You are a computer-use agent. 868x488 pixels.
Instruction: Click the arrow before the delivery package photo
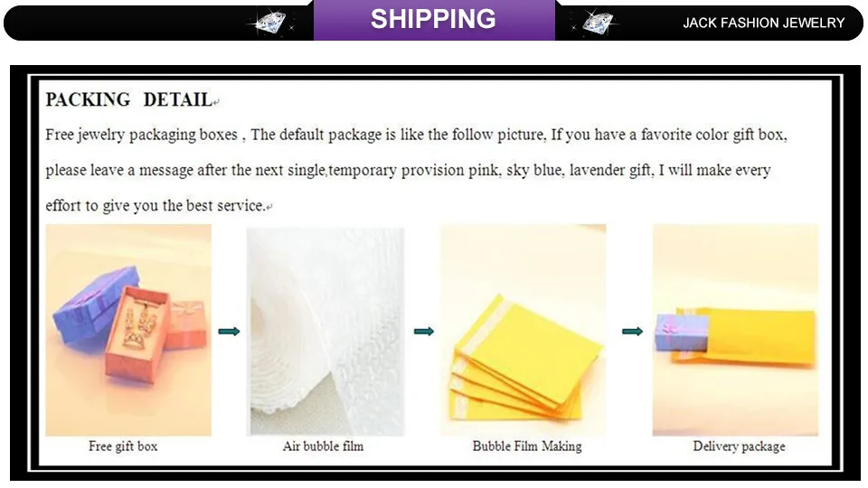632,332
